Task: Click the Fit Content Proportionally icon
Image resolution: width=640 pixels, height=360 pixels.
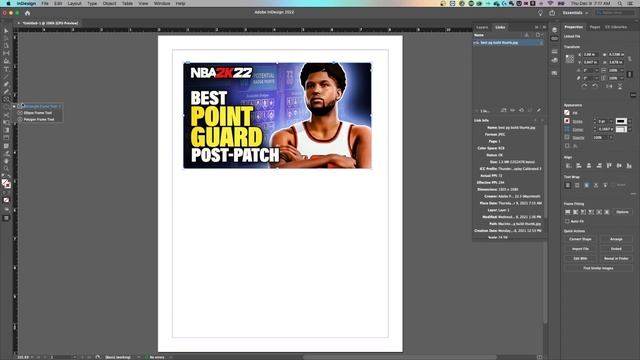Action: pyautogui.click(x=576, y=212)
